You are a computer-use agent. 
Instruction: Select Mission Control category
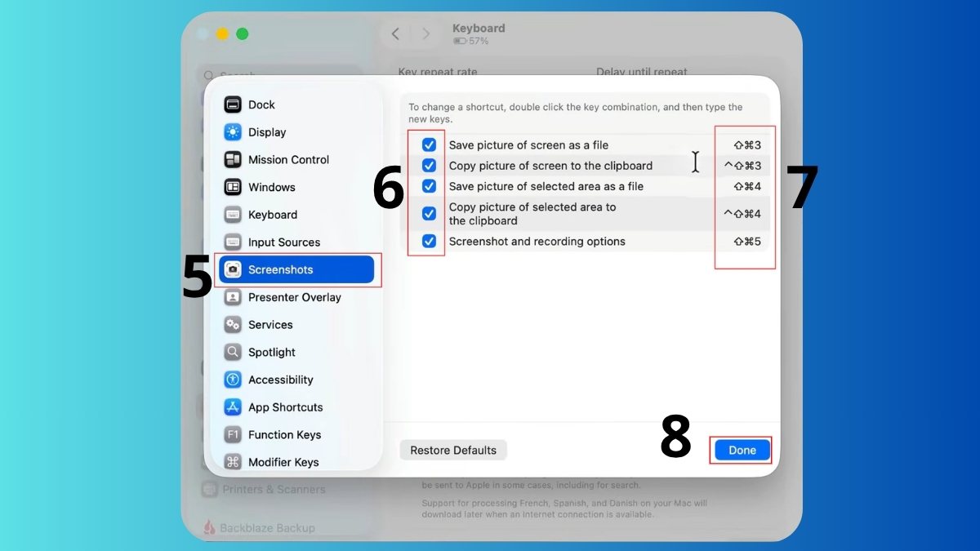[296, 160]
